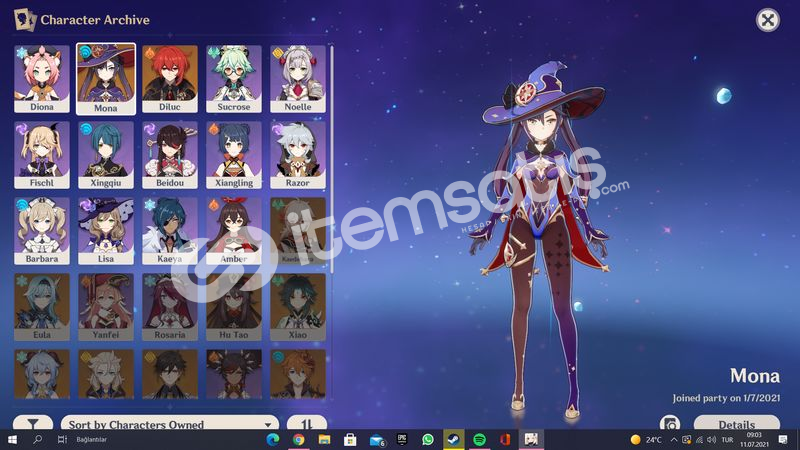Open Xiao character card
This screenshot has height=450, width=800.
[x=298, y=307]
